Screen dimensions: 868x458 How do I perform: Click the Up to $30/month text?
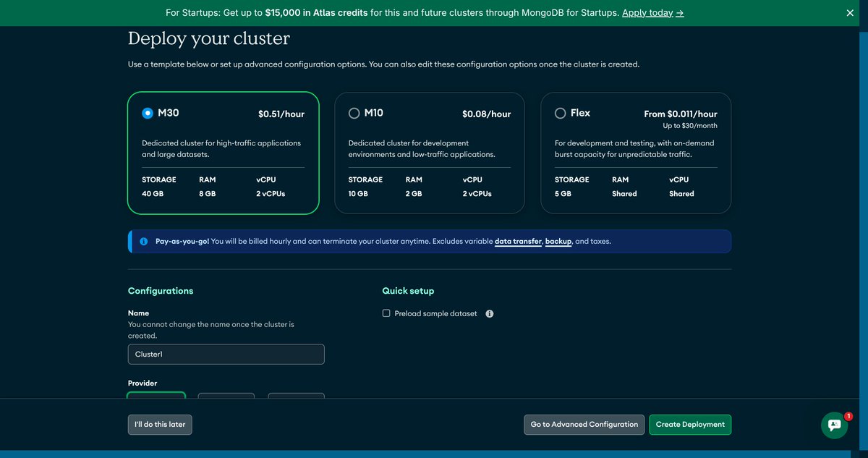690,126
